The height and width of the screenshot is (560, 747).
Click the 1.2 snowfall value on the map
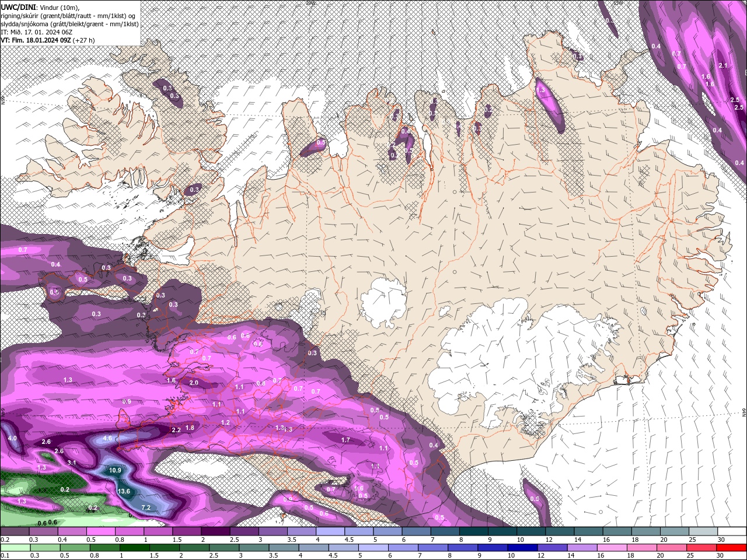(226, 422)
